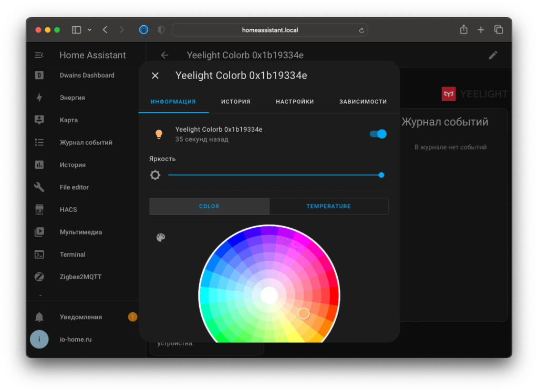The width and height of the screenshot is (538, 392).
Task: Open the io-home.ru user avatar
Action: tap(39, 339)
